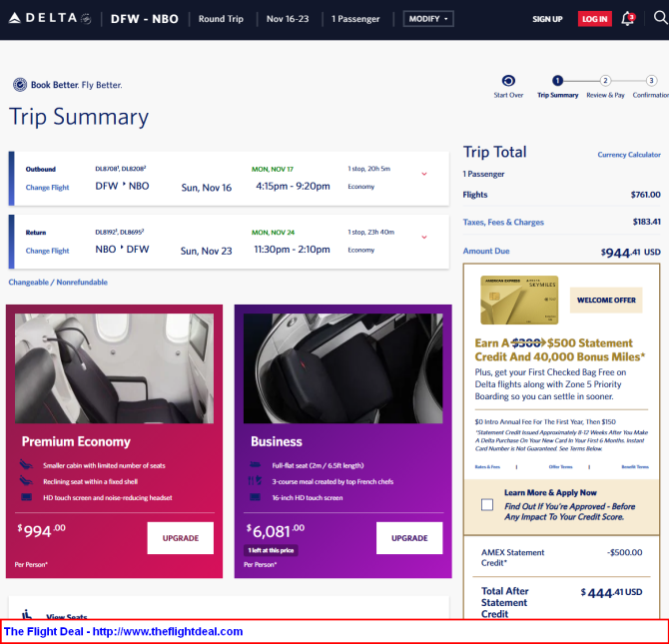This screenshot has width=669, height=644.
Task: Click the full-flat seat icon in Business
Action: [x=256, y=464]
